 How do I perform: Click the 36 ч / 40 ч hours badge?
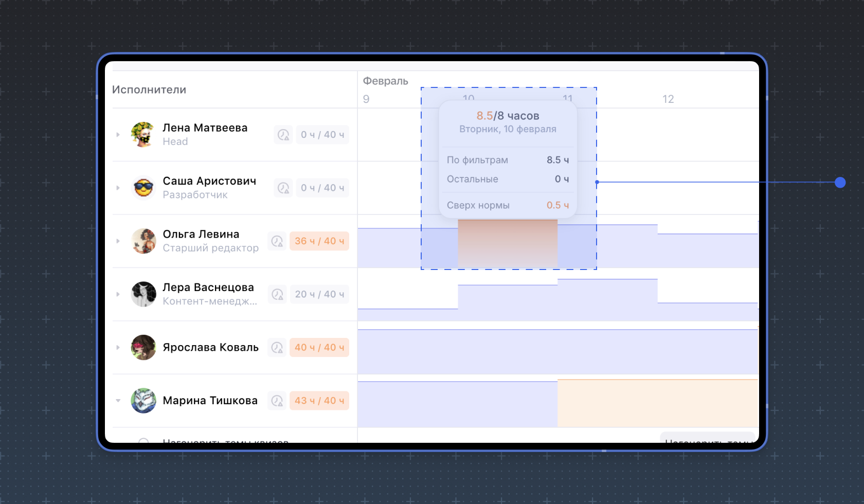pyautogui.click(x=319, y=241)
